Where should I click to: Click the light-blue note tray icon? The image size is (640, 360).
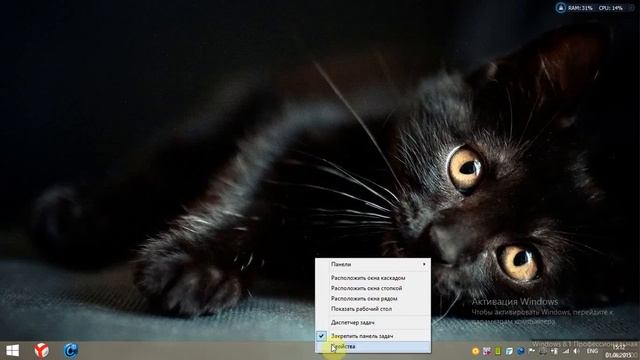pyautogui.click(x=509, y=351)
